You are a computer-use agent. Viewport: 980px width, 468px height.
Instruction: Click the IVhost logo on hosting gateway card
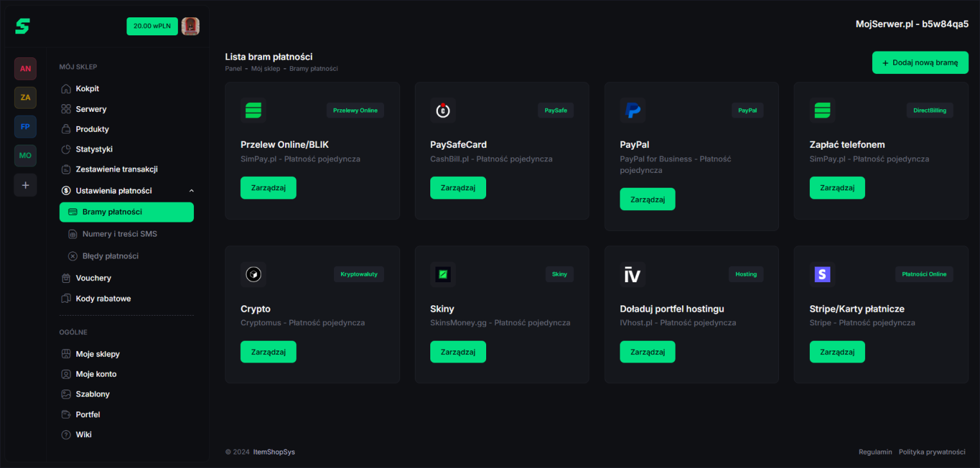click(x=633, y=274)
